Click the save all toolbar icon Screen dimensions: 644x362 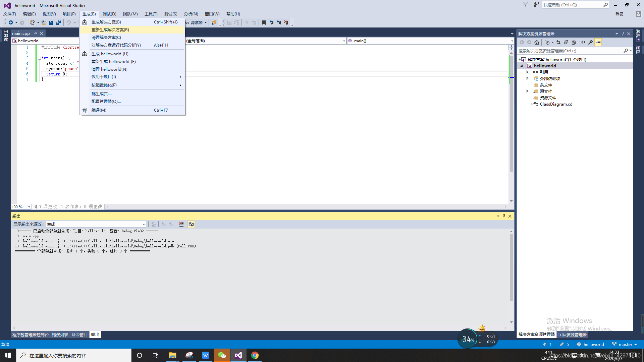pyautogui.click(x=59, y=23)
